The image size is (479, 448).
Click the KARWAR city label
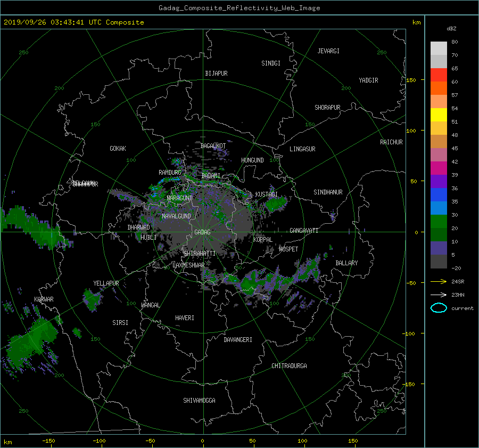(x=44, y=299)
